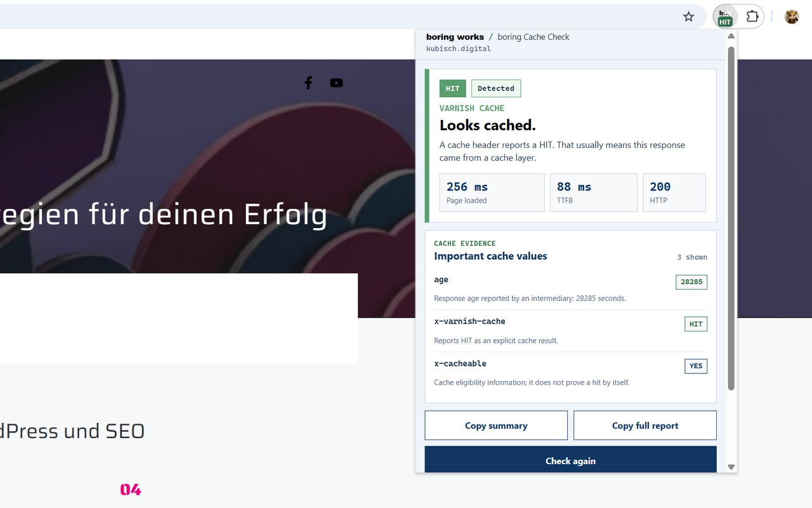812x508 pixels.
Task: Click the x-varnish-cache HIT value badge
Action: pyautogui.click(x=696, y=324)
